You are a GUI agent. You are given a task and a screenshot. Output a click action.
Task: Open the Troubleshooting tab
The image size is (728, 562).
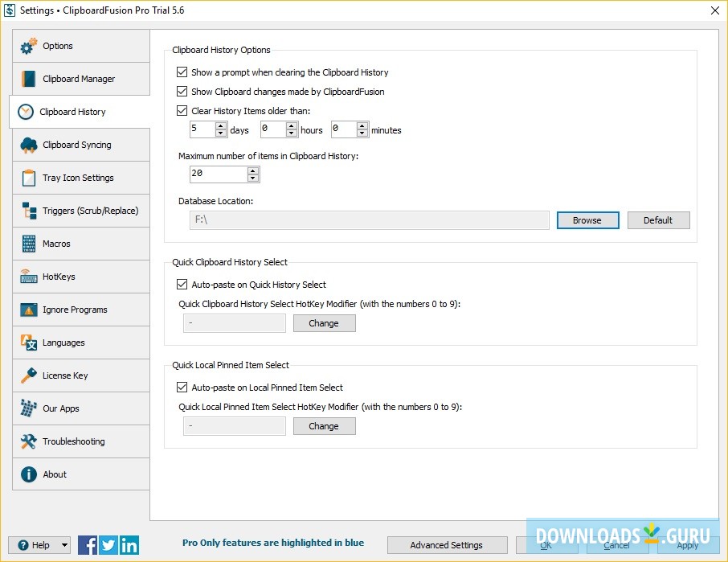[x=81, y=441]
